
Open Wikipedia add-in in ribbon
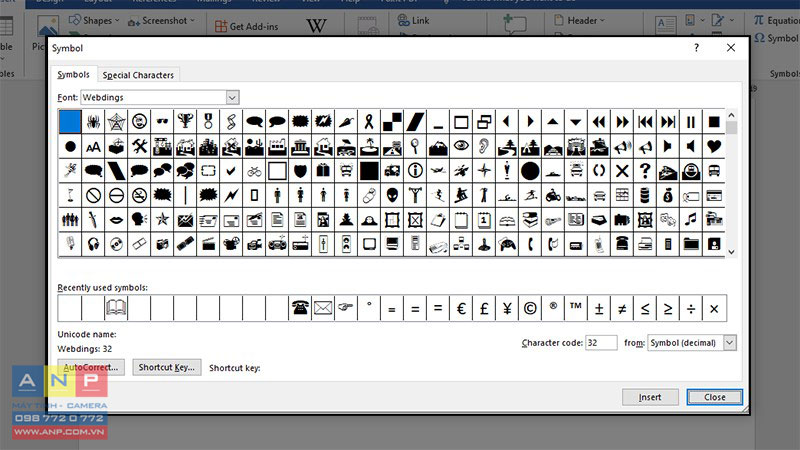316,26
